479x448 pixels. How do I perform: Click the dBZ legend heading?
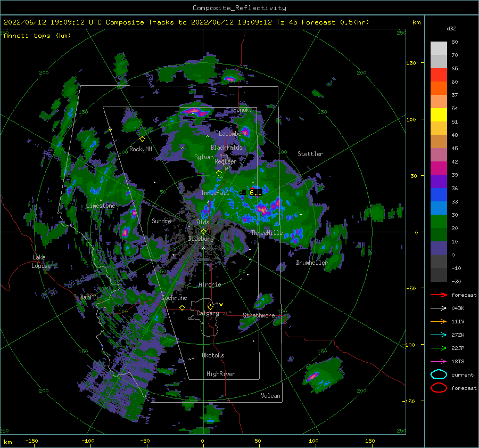451,28
